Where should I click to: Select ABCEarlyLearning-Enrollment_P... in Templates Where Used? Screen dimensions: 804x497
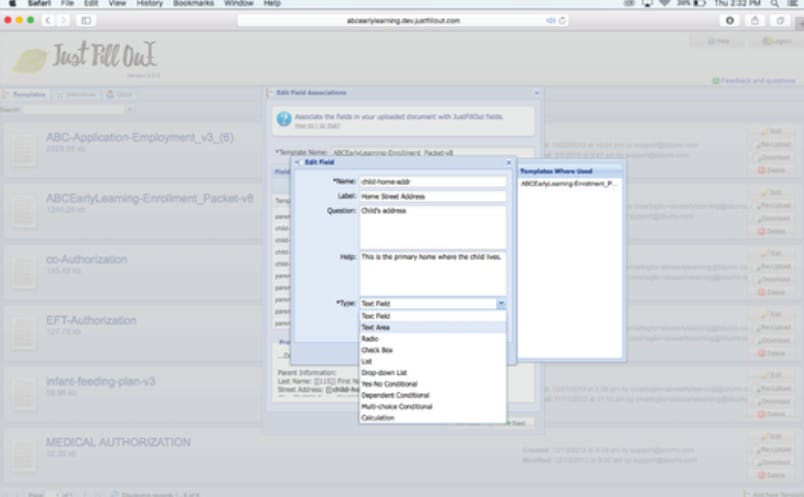coord(569,184)
